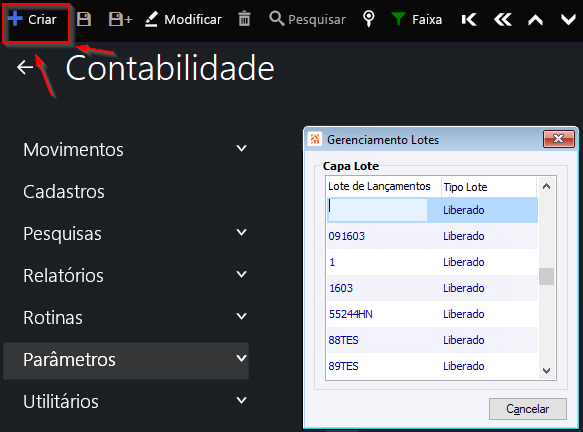Select lote 091603 row
The height and width of the screenshot is (432, 583).
[432, 236]
